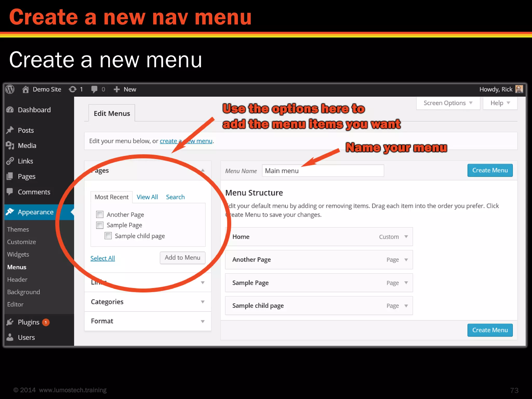The width and height of the screenshot is (532, 399).
Task: Click the Plugins update count badge
Action: click(x=46, y=322)
